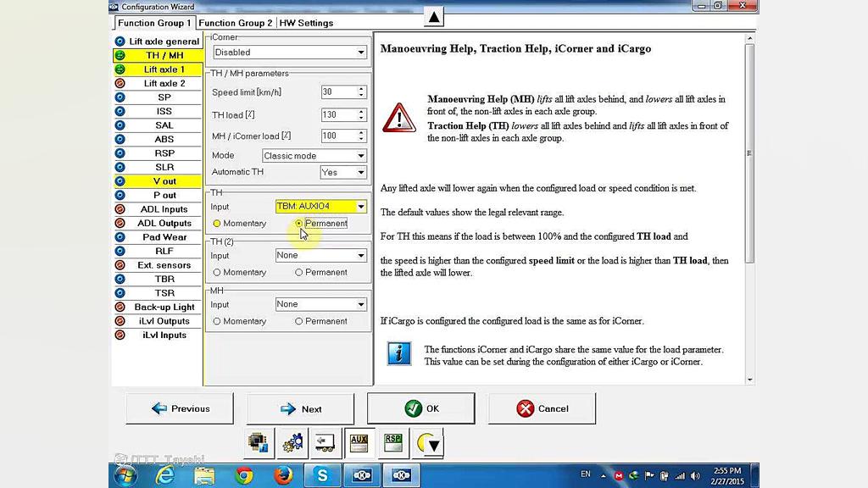Click help pane scroll down arrow
868x488 pixels.
749,380
